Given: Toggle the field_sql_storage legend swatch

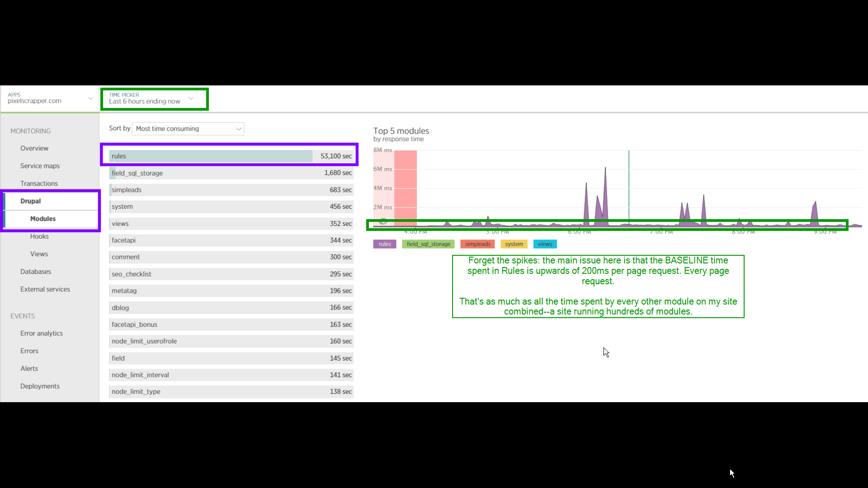Looking at the screenshot, I should click(x=428, y=244).
